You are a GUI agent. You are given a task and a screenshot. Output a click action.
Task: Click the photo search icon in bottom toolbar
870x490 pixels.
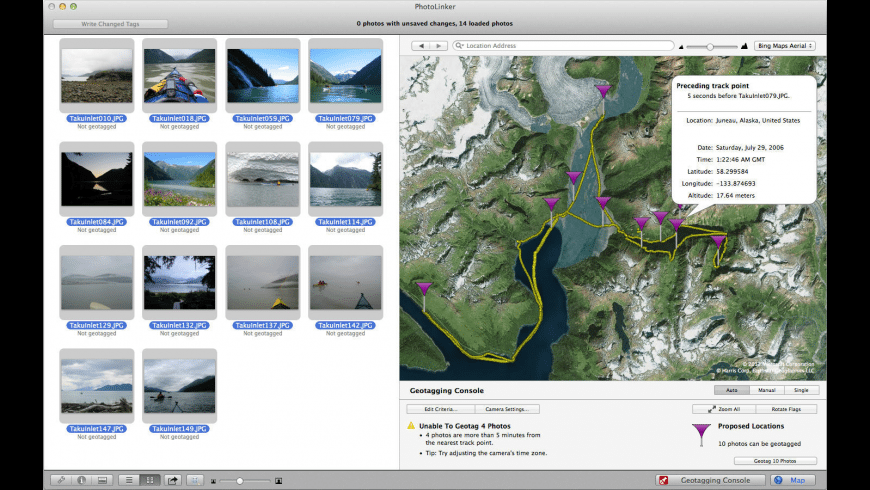pyautogui.click(x=195, y=480)
